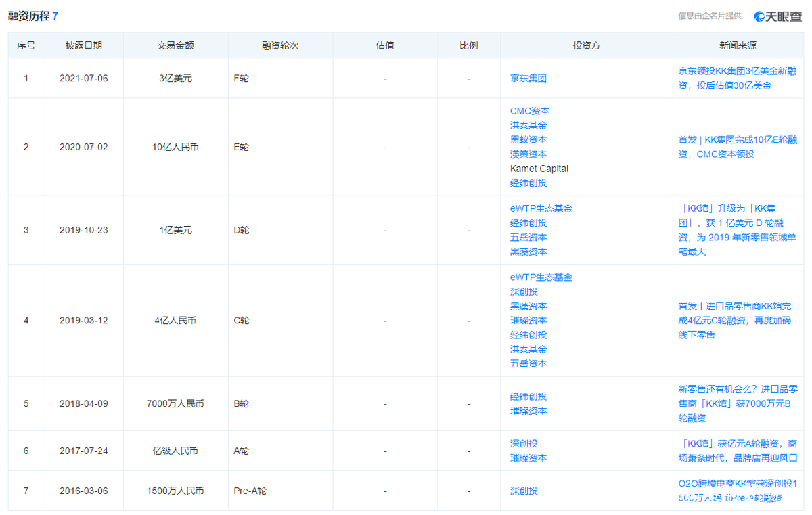Open investor link 京东集团
This screenshot has height=515, width=812.
528,79
